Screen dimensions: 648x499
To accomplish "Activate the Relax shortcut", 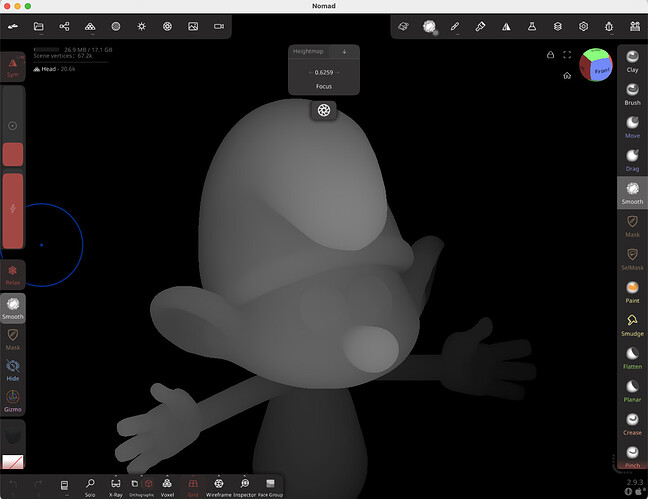I will [13, 275].
